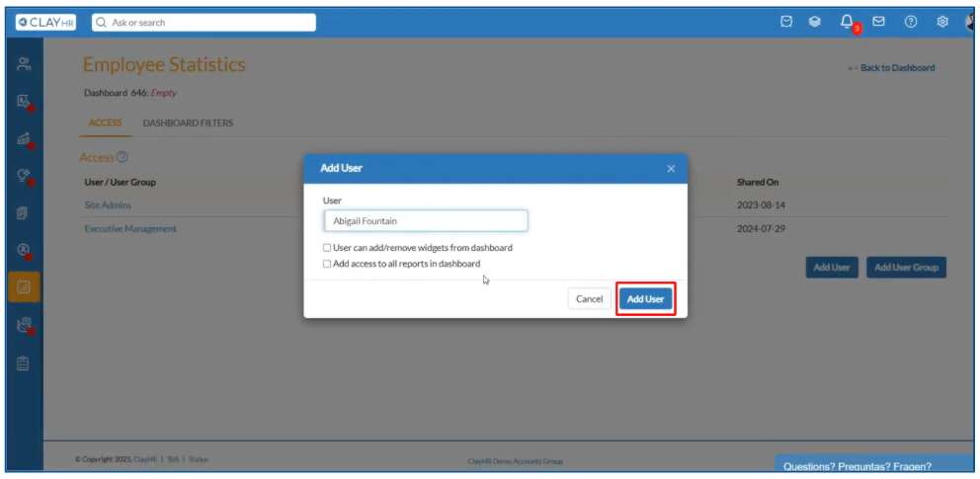Open the help question mark icon
This screenshot has width=980, height=479.
tap(911, 22)
